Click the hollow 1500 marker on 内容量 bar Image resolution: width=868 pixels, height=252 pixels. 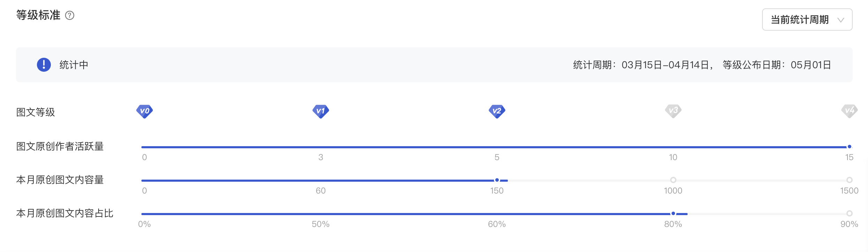[850, 180]
